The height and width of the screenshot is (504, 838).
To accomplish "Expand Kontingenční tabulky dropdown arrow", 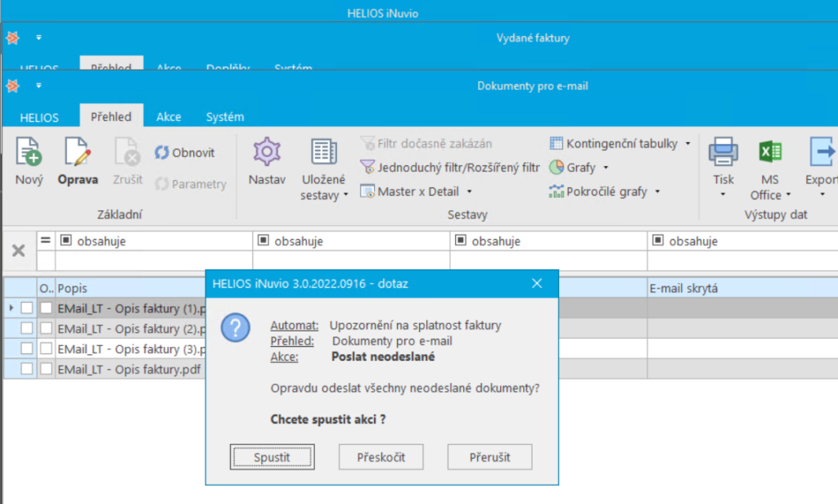I will (687, 143).
